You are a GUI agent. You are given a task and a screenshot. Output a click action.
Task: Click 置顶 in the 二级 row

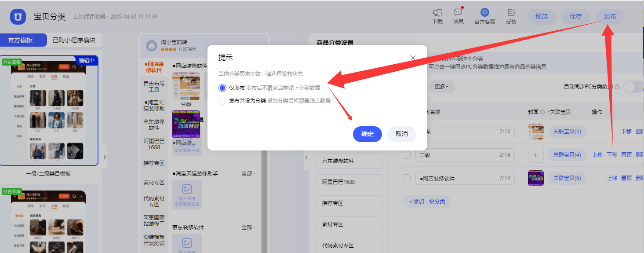click(626, 155)
